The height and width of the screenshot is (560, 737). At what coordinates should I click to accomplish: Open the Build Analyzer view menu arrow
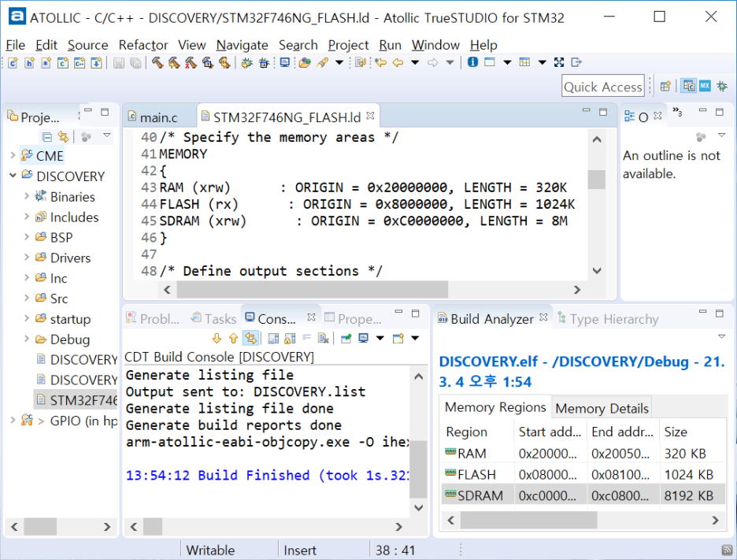(722, 336)
